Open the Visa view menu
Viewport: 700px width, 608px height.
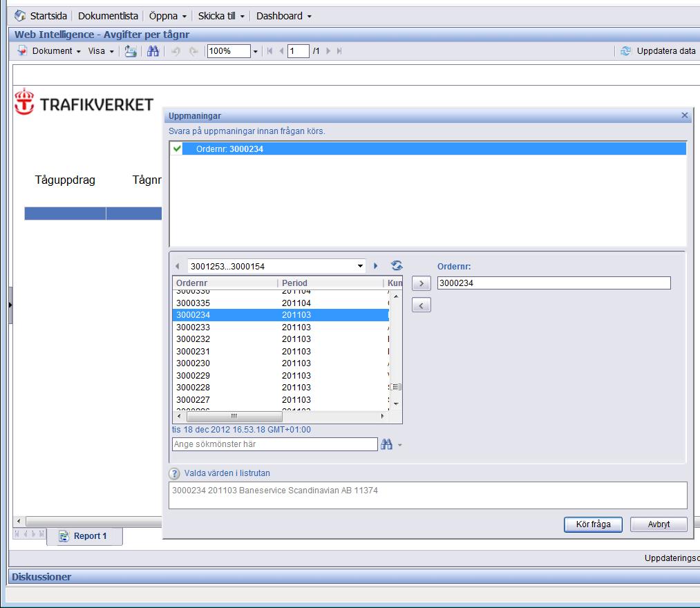pyautogui.click(x=101, y=51)
